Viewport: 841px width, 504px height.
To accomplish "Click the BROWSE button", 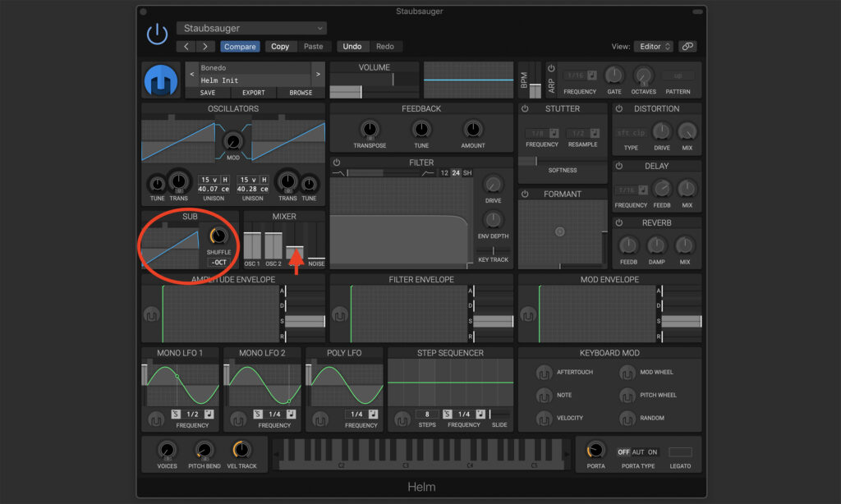I will (x=301, y=93).
